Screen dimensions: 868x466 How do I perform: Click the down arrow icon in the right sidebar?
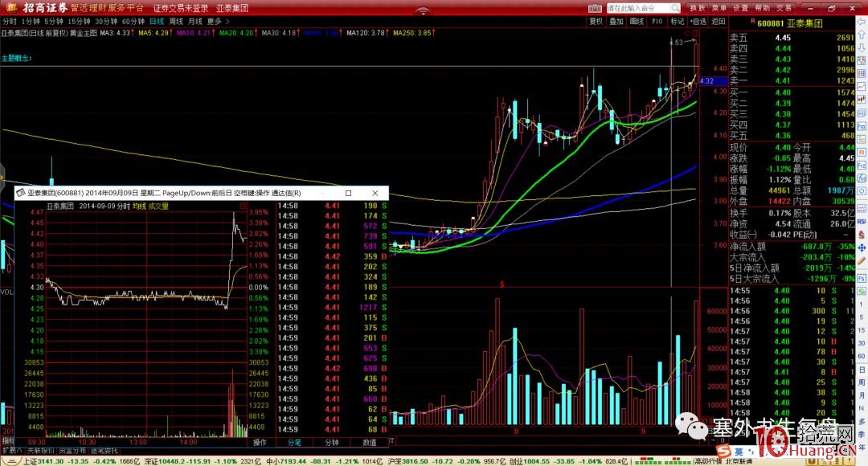pos(862,47)
